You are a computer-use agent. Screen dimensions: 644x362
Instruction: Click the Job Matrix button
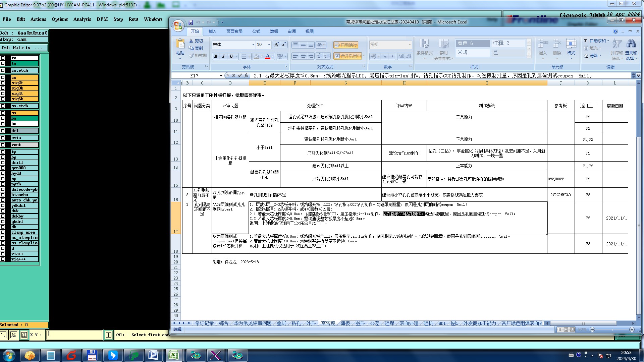pos(23,48)
